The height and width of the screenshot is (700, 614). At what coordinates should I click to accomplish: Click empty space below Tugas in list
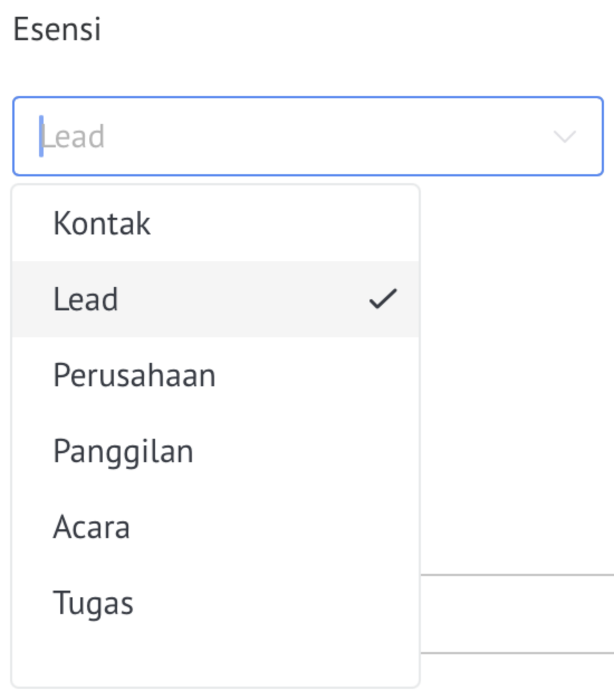pyautogui.click(x=215, y=663)
